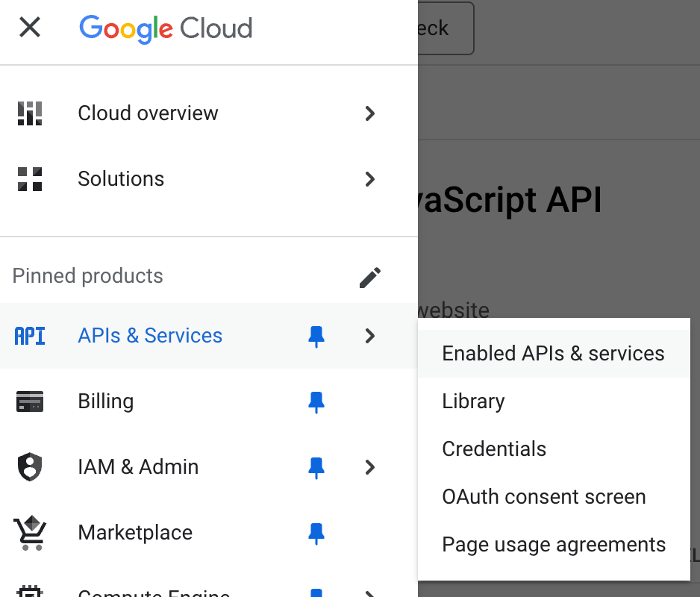Viewport: 700px width, 597px height.
Task: Click the pencil to edit pinned products
Action: [x=369, y=276]
